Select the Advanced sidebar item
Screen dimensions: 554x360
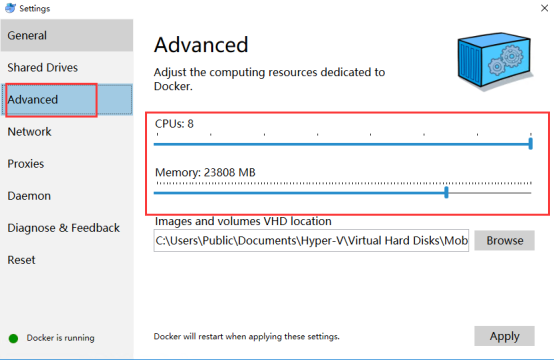67,100
